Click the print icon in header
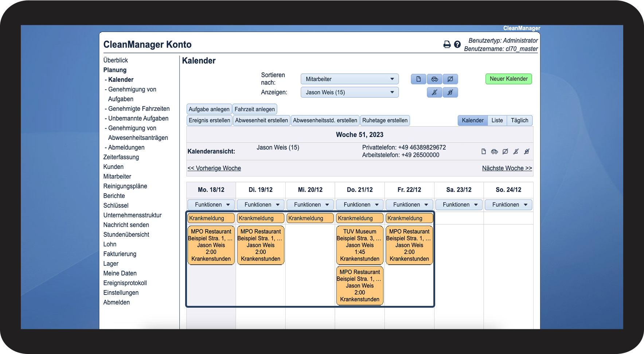644x354 pixels. pyautogui.click(x=447, y=44)
